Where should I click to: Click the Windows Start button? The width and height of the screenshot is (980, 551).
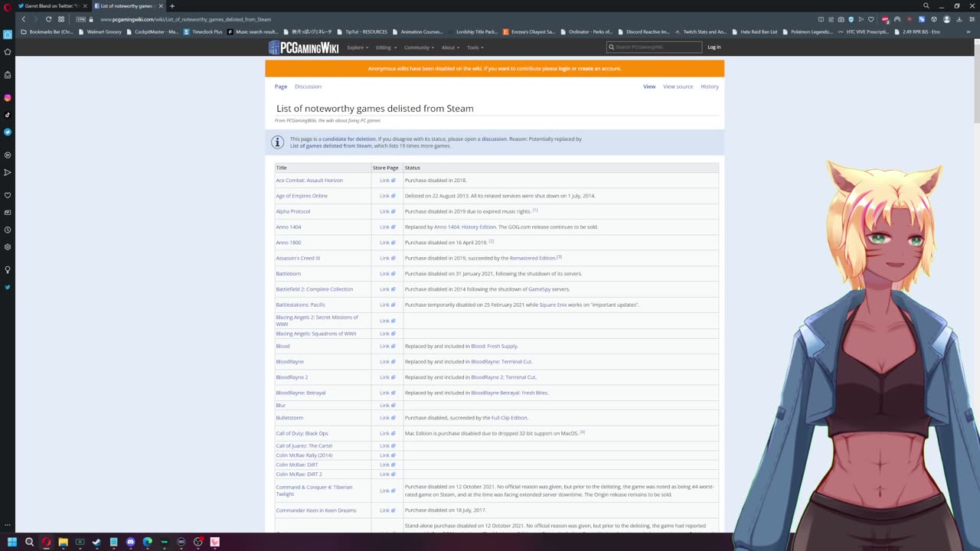pos(12,542)
